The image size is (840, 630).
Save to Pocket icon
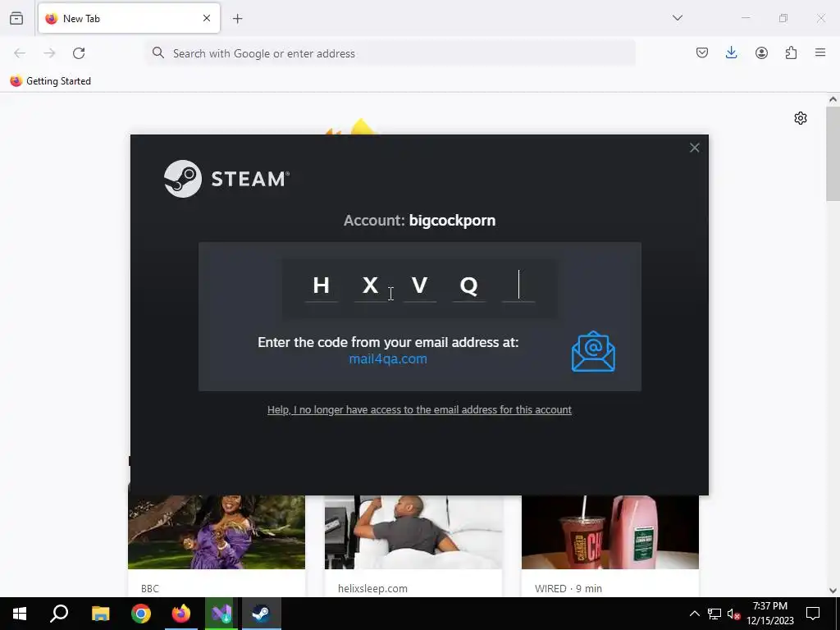702,52
